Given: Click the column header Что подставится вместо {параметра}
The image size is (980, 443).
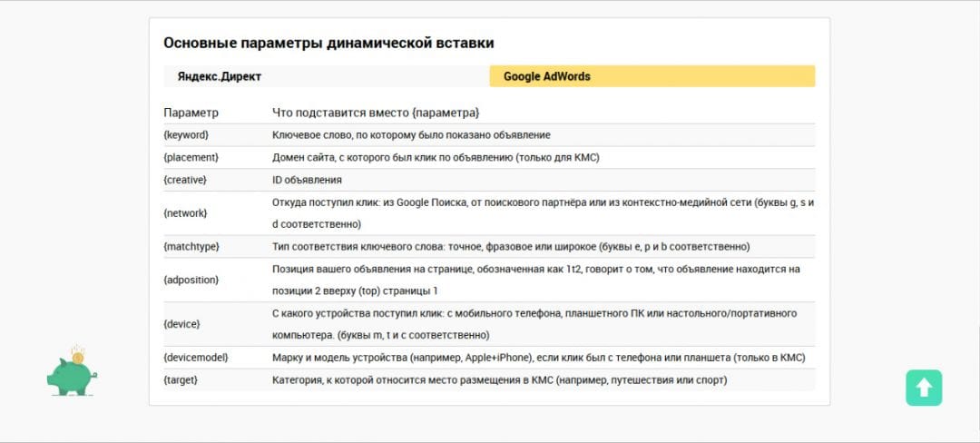Looking at the screenshot, I should 376,113.
